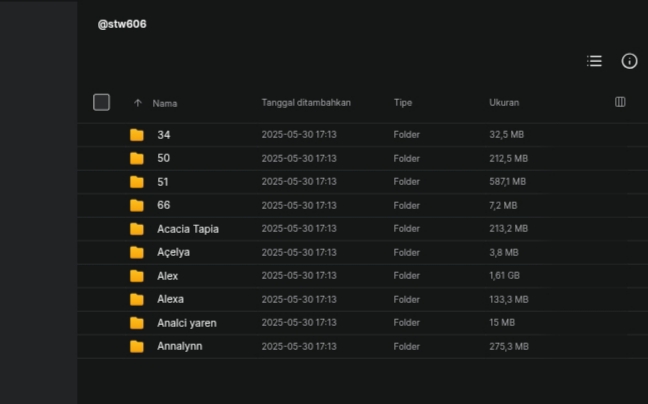Select the 15 MB size cell
The height and width of the screenshot is (404, 648).
tap(502, 323)
